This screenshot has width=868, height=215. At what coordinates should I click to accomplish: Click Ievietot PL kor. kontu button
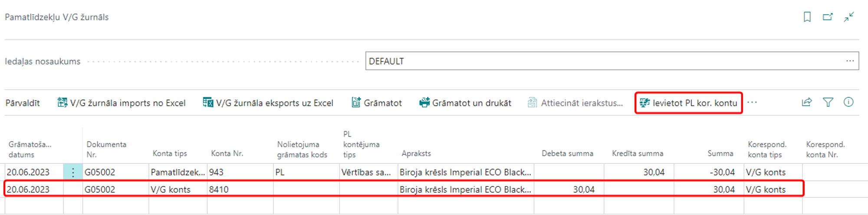point(689,103)
